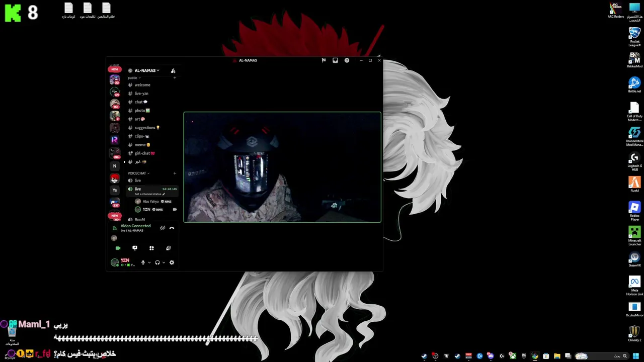Open ARC Raiders desktop shortcut
Viewport: 644px width, 362px height.
pyautogui.click(x=615, y=11)
